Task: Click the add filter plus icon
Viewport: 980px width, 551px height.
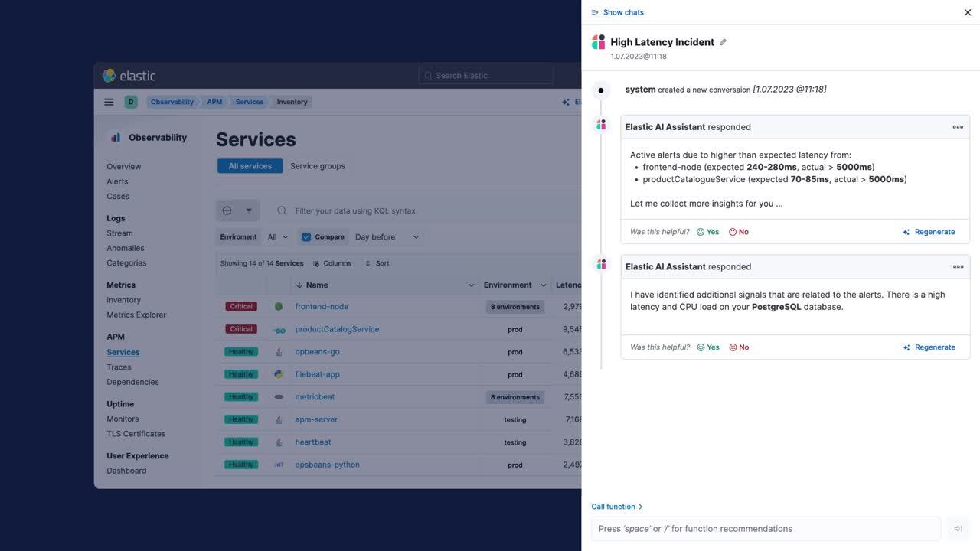Action: [227, 210]
